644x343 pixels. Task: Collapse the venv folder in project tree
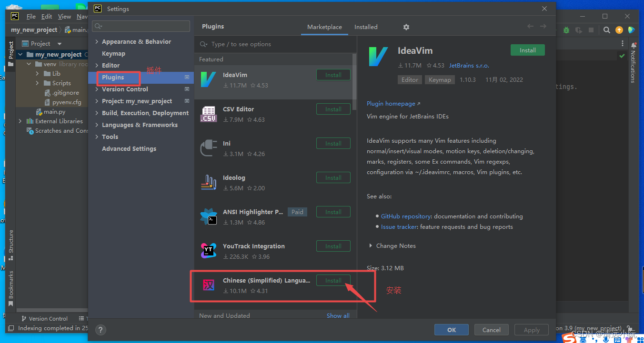pos(29,64)
